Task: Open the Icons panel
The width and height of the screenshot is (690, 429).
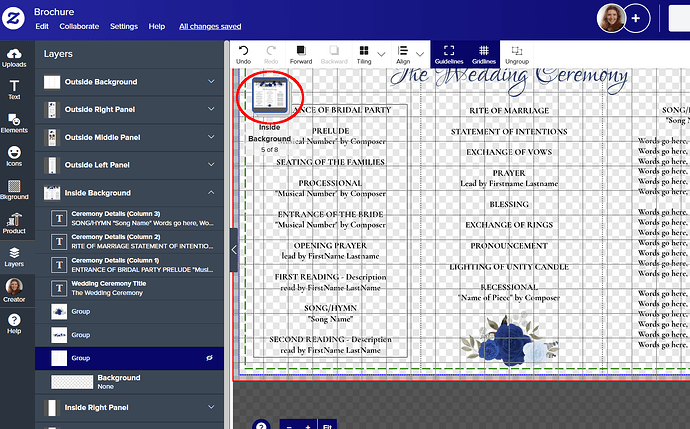Action: (x=14, y=157)
